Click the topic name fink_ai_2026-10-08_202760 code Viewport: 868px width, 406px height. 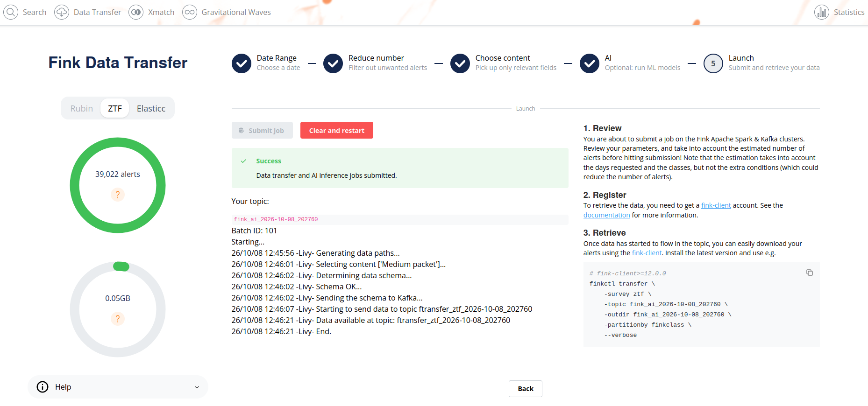pos(276,219)
